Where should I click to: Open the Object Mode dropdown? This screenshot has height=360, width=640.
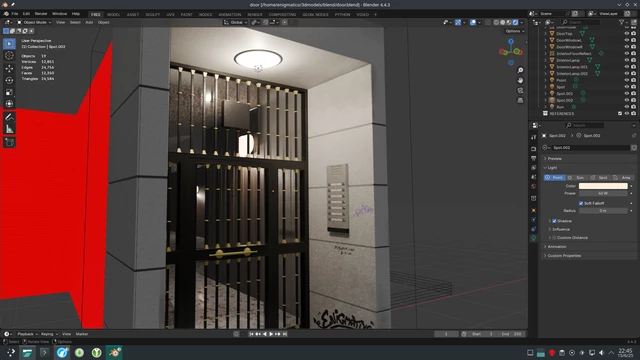(34, 22)
